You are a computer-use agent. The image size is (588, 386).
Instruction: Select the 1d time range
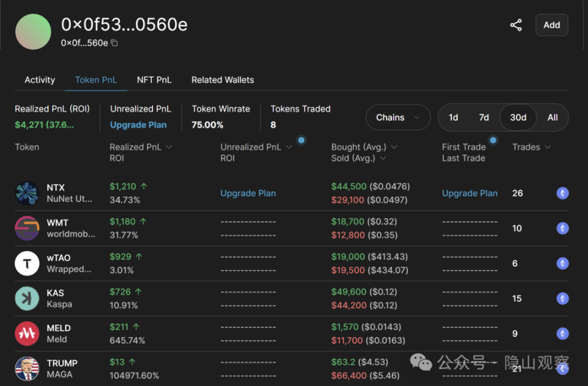pos(453,117)
